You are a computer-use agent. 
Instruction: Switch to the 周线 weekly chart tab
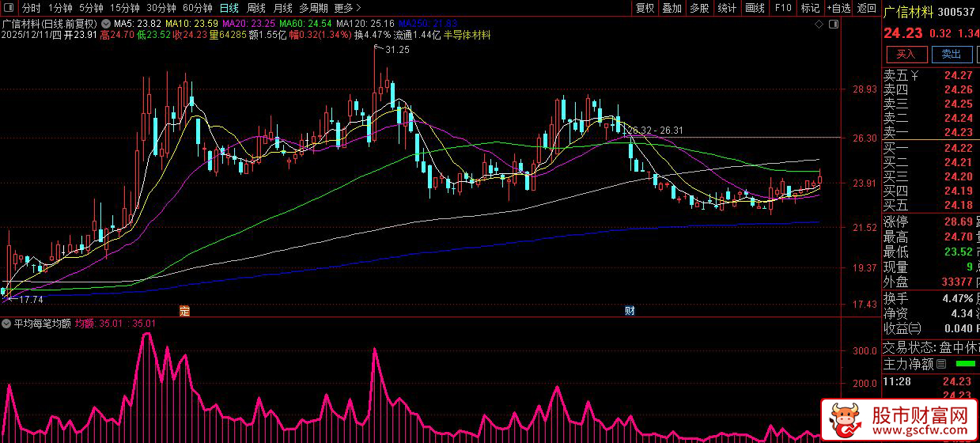pos(255,8)
